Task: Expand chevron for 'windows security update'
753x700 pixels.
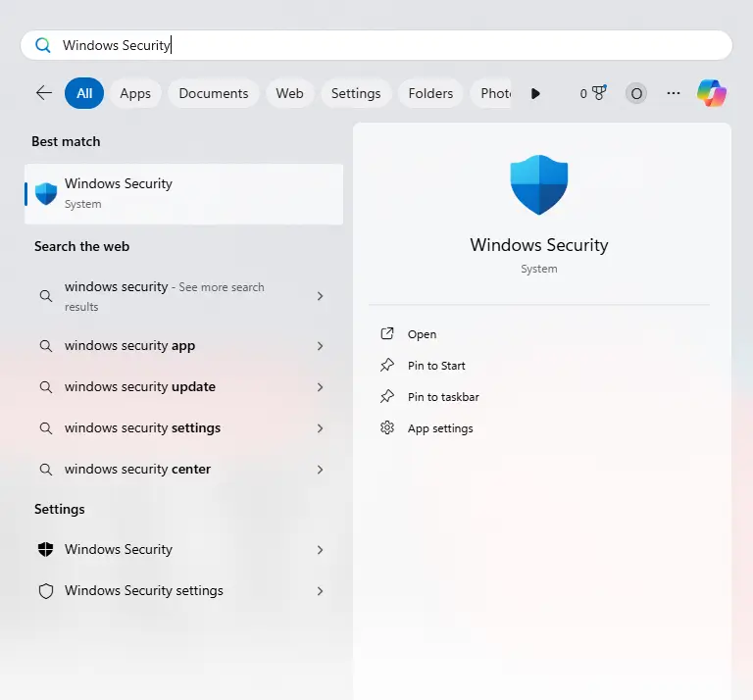Action: point(320,387)
